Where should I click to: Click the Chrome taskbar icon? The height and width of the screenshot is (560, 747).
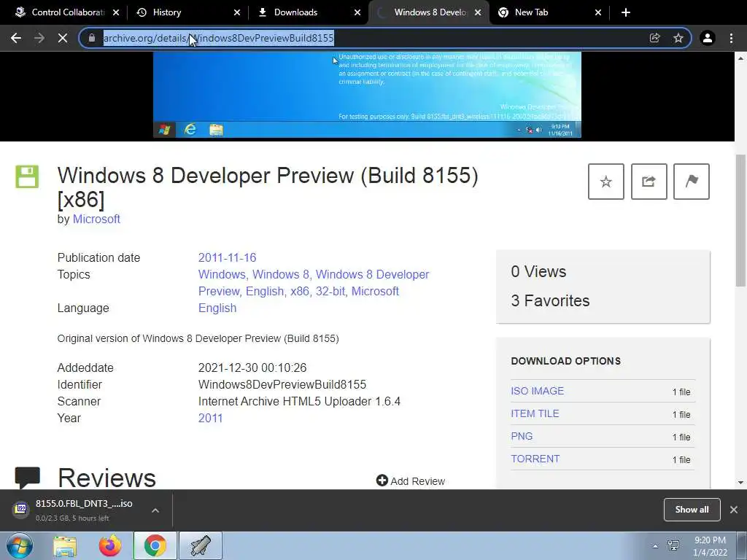[155, 545]
